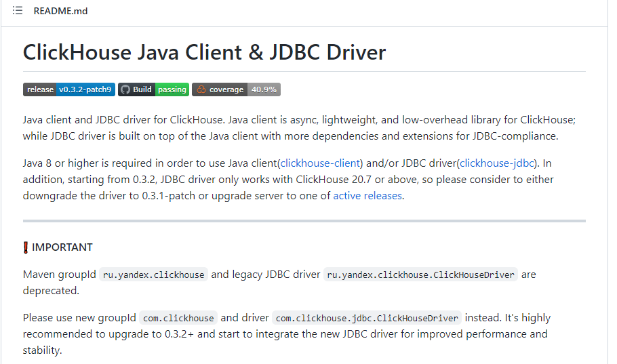Follow the clickhouse-client link
This screenshot has width=617, height=364.
click(320, 163)
